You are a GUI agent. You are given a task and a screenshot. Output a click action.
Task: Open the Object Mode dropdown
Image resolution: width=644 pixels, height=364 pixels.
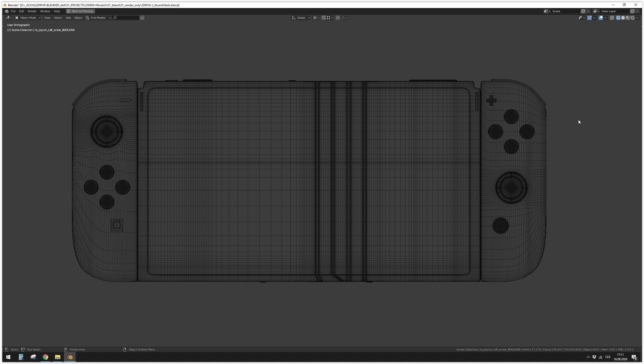coord(27,18)
